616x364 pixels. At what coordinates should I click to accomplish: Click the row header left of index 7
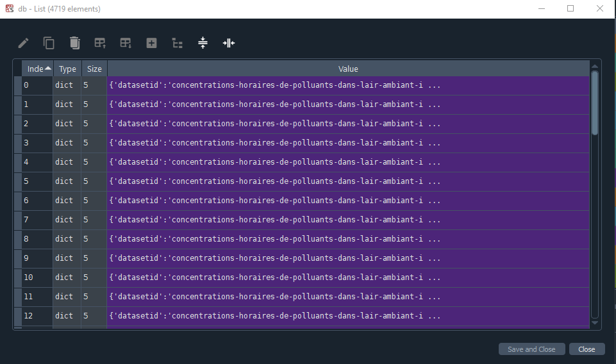pyautogui.click(x=18, y=220)
